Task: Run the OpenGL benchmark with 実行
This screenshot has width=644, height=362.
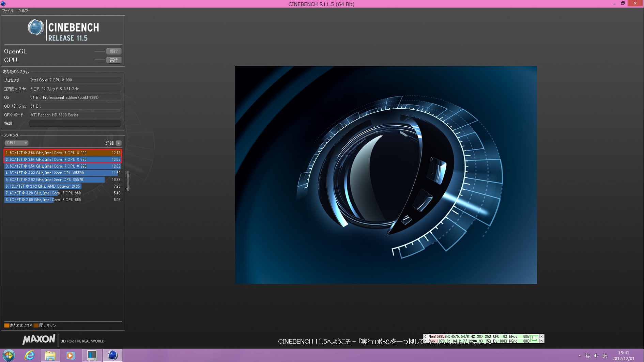Action: point(114,51)
